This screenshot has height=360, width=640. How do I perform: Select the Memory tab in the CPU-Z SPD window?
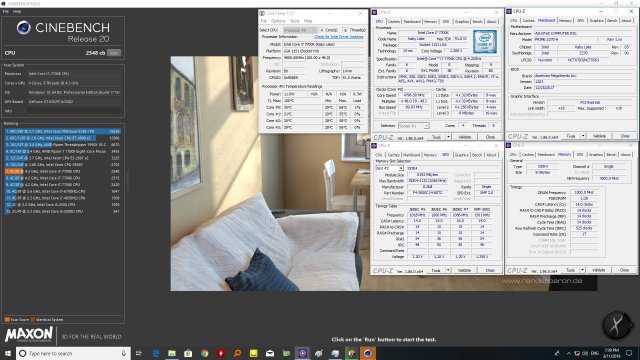[430, 155]
